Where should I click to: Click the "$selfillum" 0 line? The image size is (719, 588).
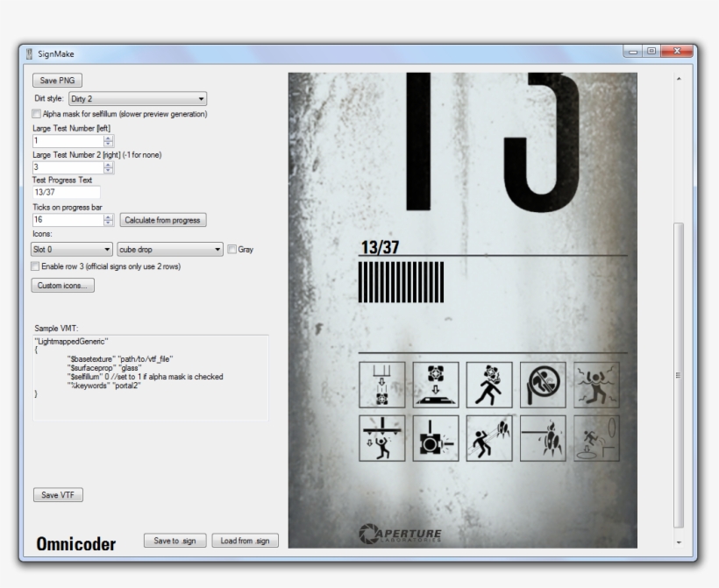[x=145, y=377]
